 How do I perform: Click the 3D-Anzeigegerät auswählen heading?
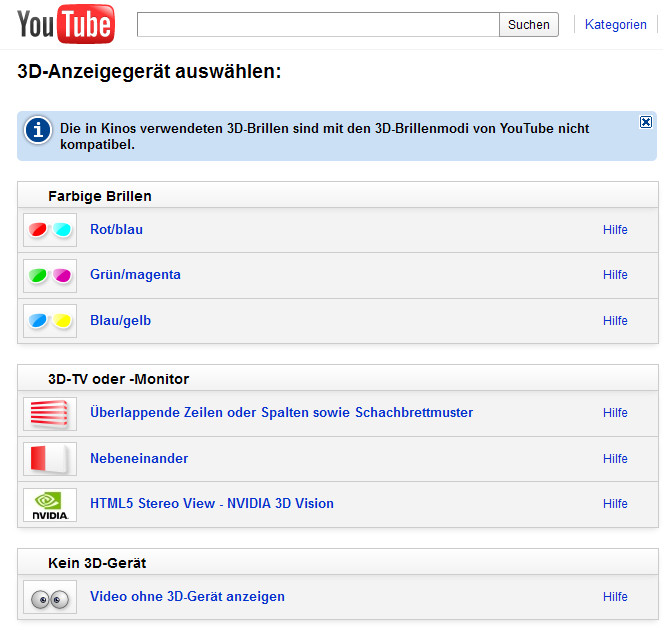pyautogui.click(x=149, y=71)
